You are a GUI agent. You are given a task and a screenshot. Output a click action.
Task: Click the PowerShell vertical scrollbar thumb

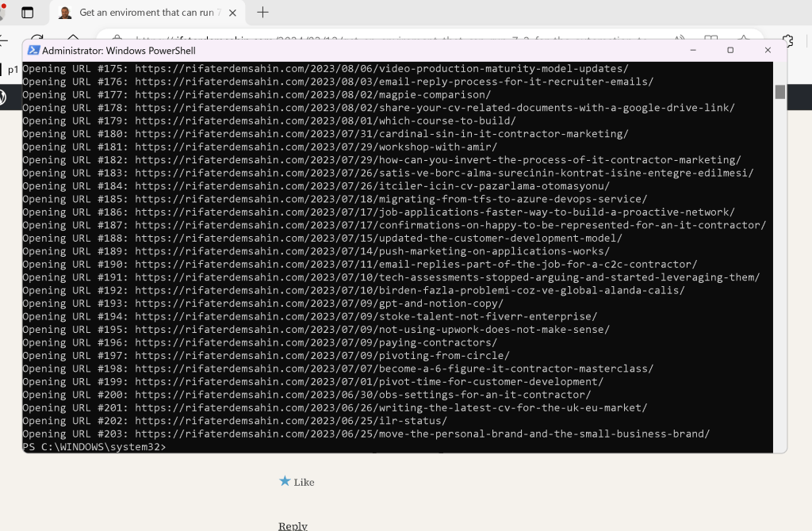tap(780, 92)
